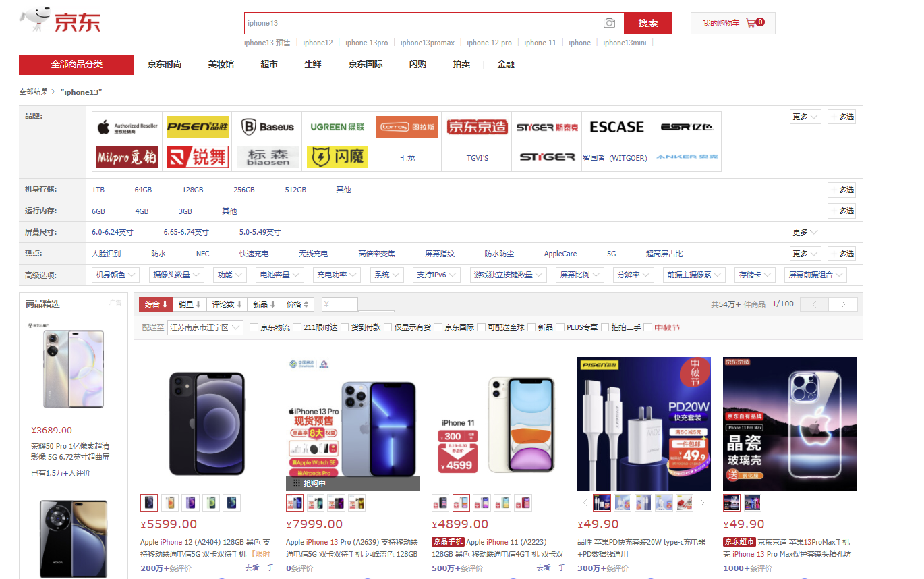Select the ESR brand logo
Viewport: 924px width, 579px height.
(687, 126)
